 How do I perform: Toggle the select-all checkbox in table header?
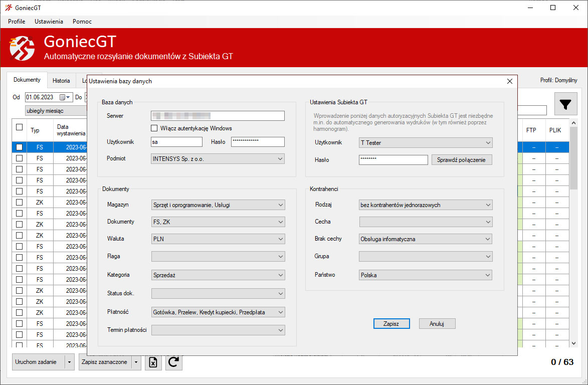click(x=20, y=127)
